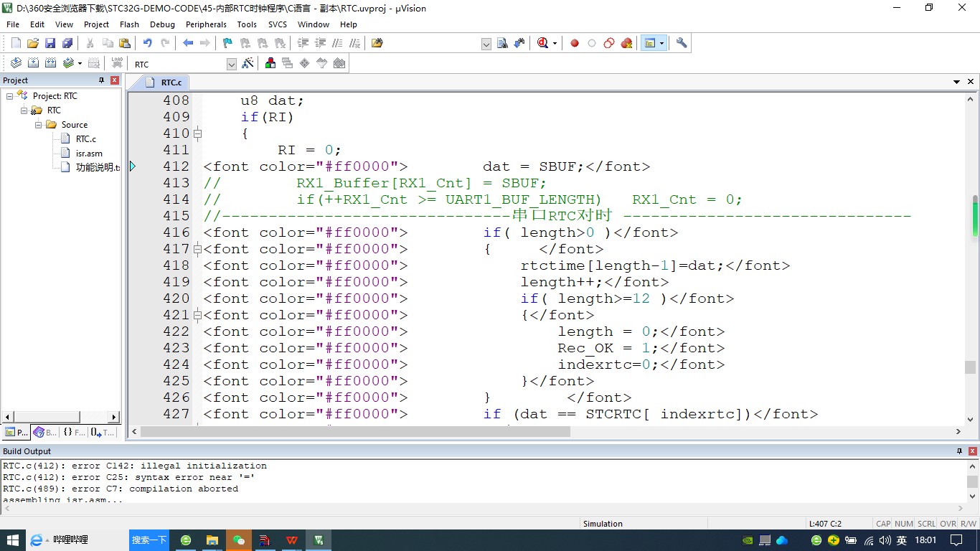
Task: Open the Flash menu
Action: (129, 24)
